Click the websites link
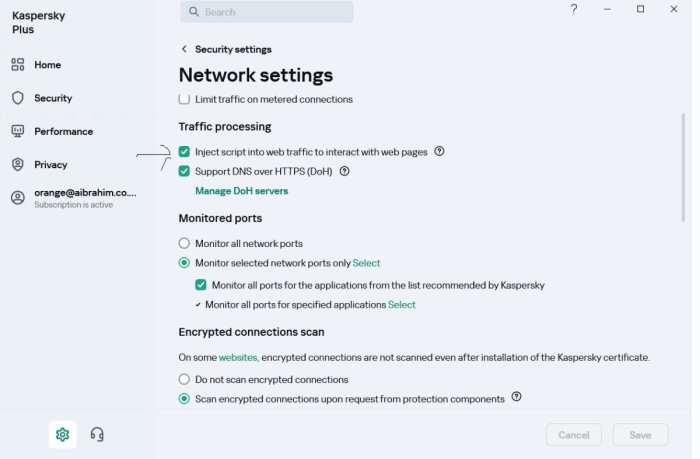 pos(238,357)
